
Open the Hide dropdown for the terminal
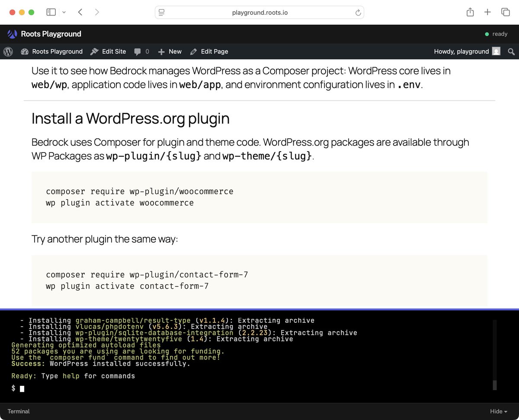499,411
